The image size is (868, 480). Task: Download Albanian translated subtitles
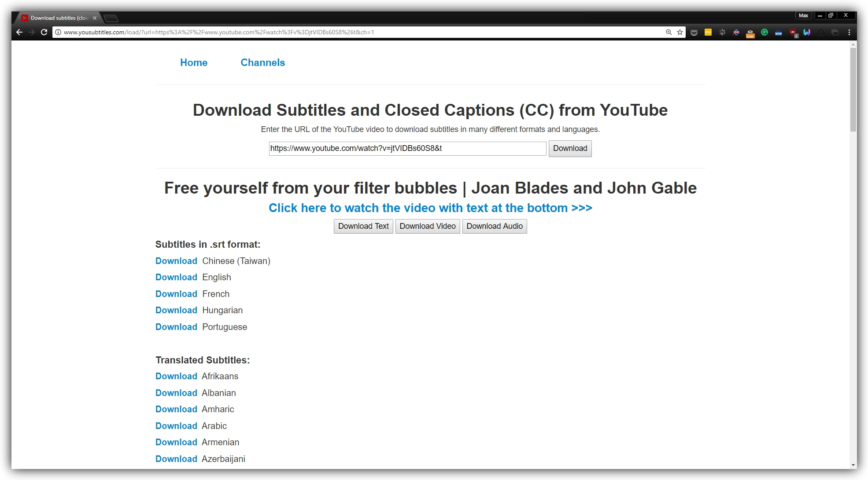[176, 393]
